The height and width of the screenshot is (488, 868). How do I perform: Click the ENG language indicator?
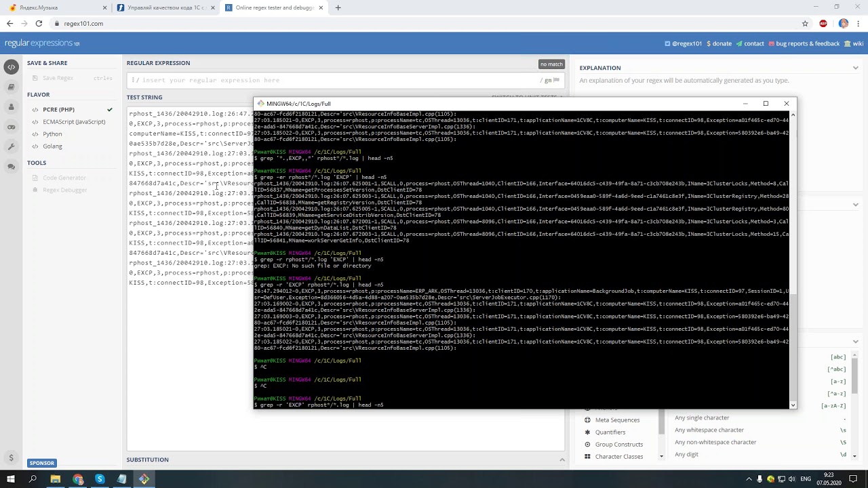806,479
